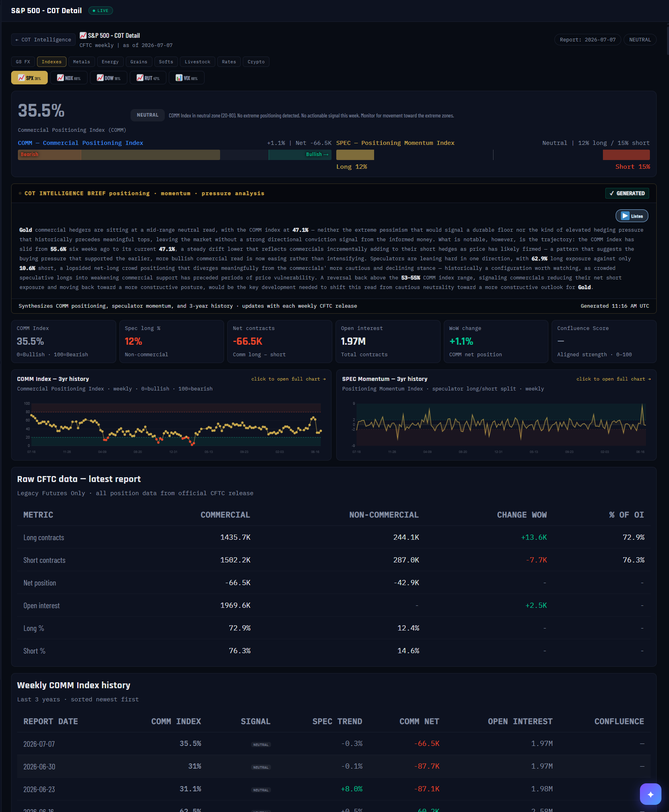Open the COMM Index 3yr history chart
Viewport: 669px width, 812px height.
172,428
